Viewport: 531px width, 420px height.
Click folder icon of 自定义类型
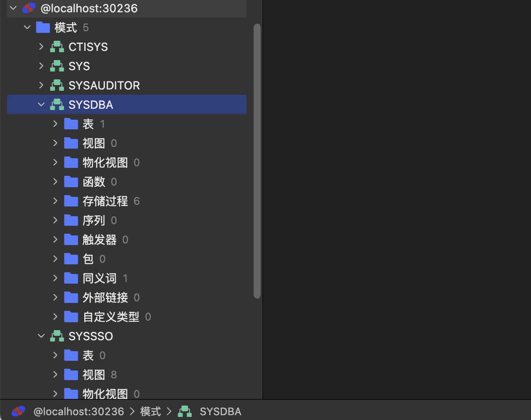click(x=71, y=317)
